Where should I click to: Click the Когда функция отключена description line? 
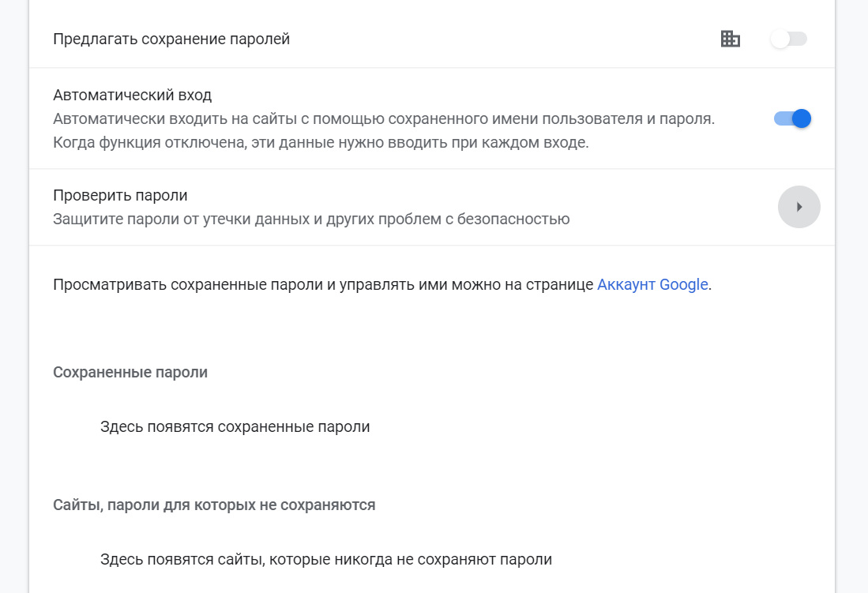(321, 143)
